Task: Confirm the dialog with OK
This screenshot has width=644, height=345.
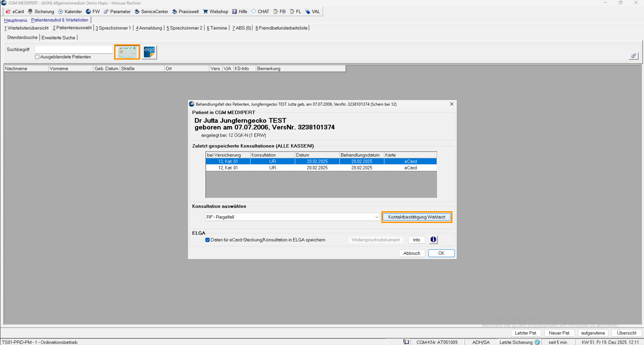Action: (x=441, y=253)
